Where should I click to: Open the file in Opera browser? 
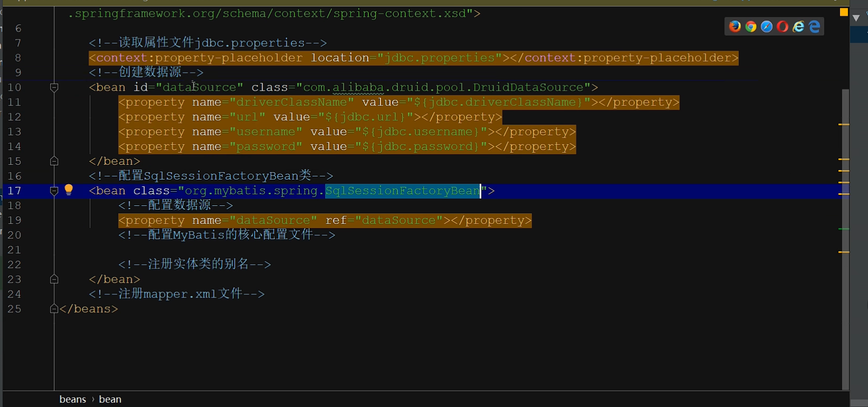[x=783, y=26]
